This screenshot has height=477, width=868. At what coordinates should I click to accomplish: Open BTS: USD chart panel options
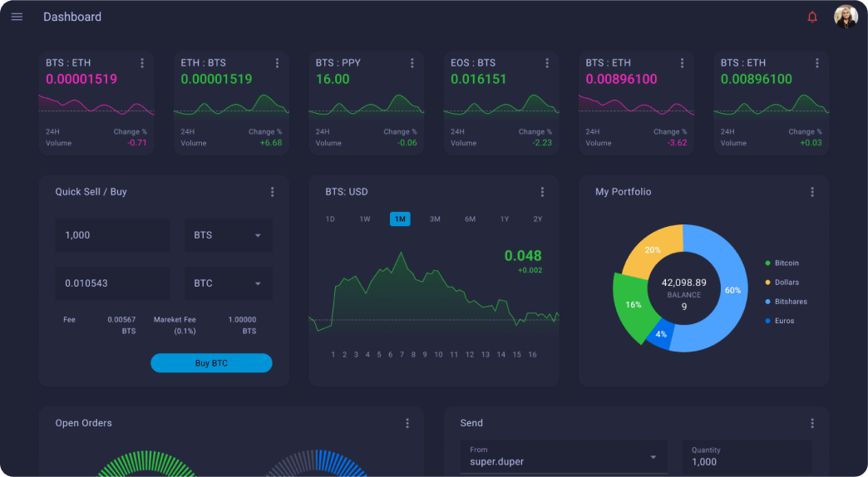click(542, 192)
